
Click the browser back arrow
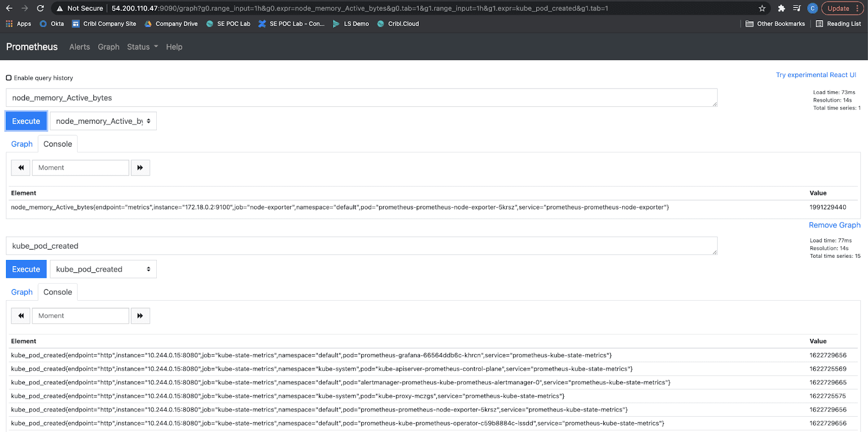9,8
